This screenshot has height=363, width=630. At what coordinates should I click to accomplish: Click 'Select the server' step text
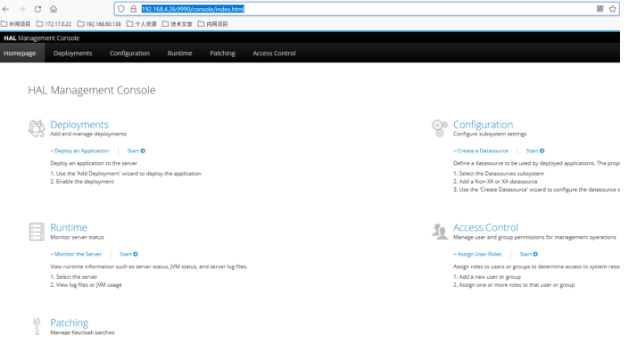(x=76, y=277)
